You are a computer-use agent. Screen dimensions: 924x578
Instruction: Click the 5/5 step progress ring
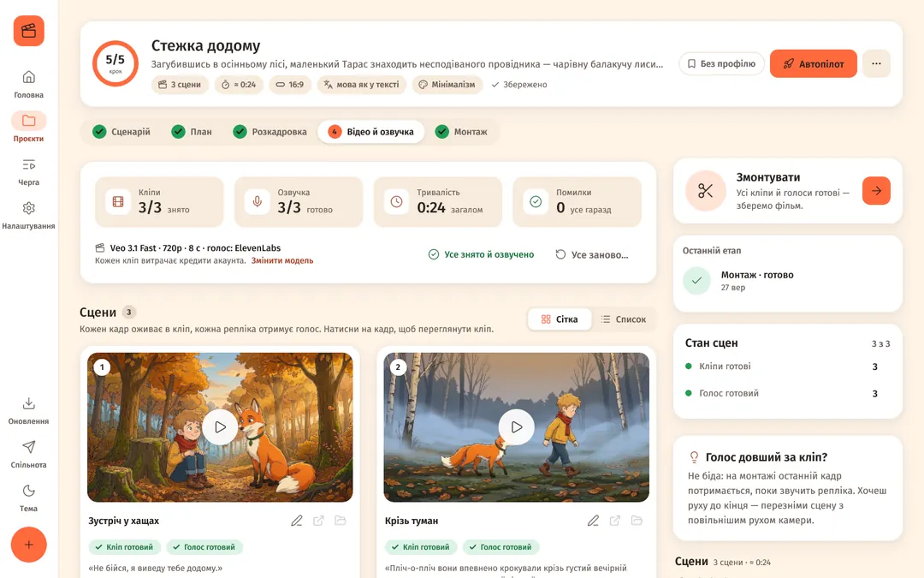[x=115, y=63]
